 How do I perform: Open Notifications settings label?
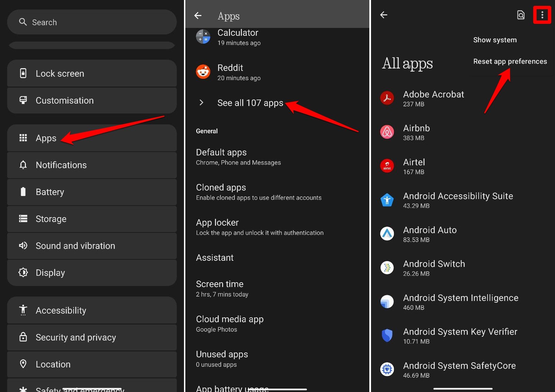pyautogui.click(x=61, y=165)
